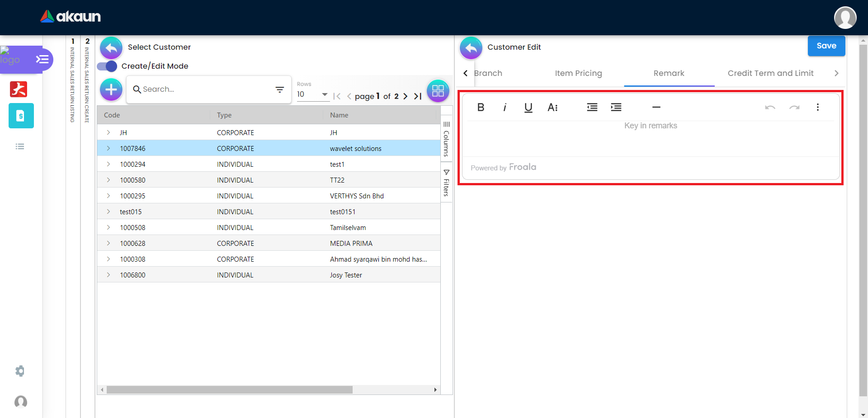Expand the wavelet solutions row

pyautogui.click(x=108, y=148)
